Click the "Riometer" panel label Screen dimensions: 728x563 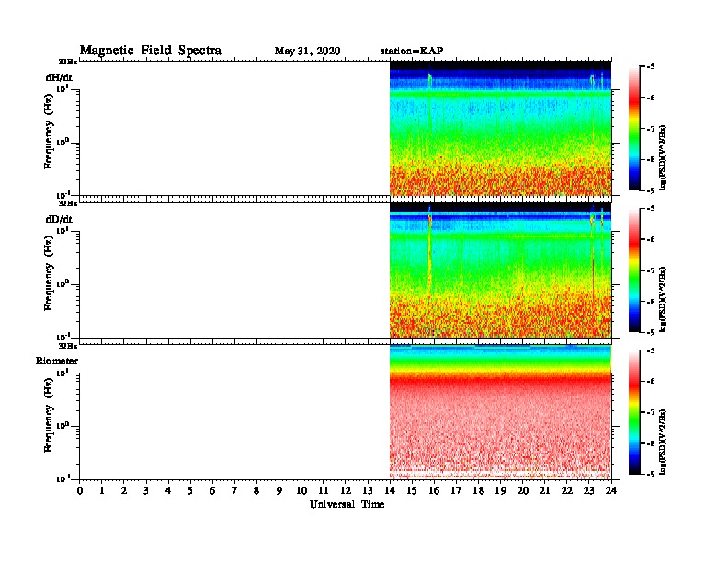tap(57, 361)
